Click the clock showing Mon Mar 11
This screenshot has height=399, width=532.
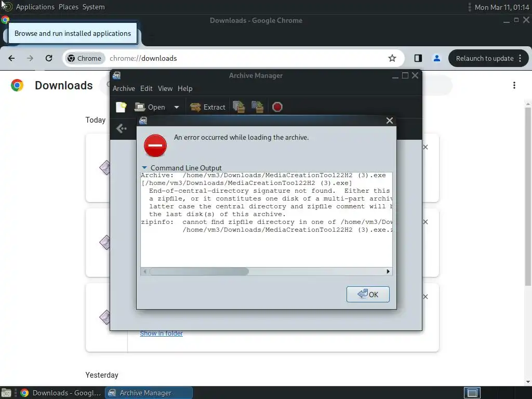pyautogui.click(x=502, y=7)
